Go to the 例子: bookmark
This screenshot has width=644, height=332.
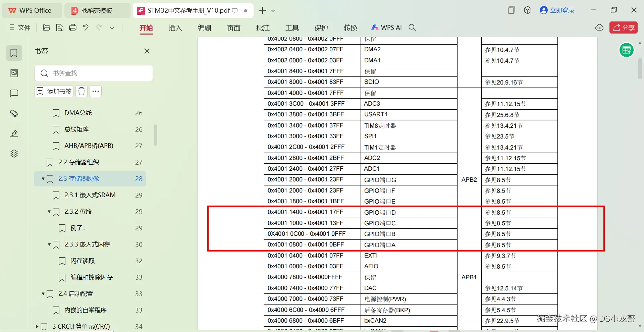click(x=77, y=228)
